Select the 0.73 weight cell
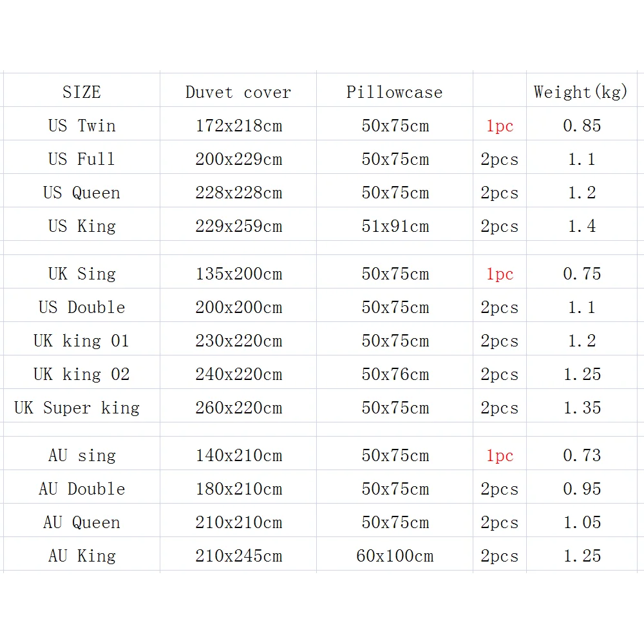This screenshot has height=644, width=644. [582, 455]
